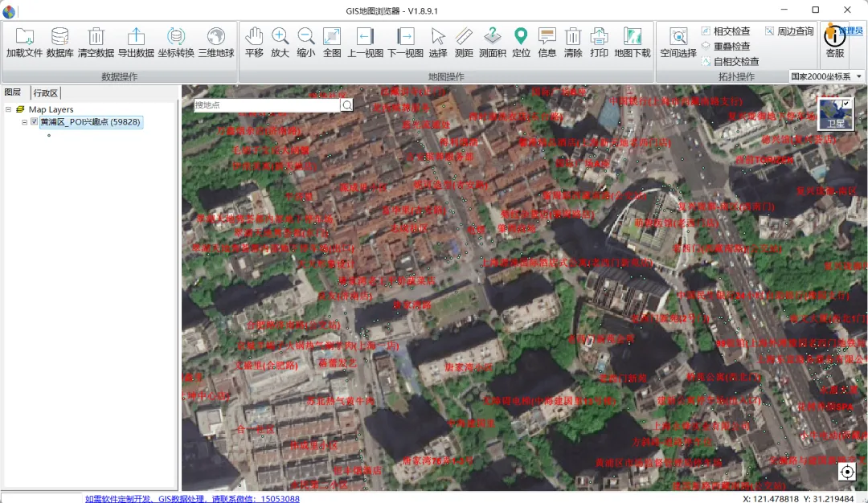Collapse the Map Layers tree node
Image resolution: width=868 pixels, height=503 pixels.
click(x=8, y=109)
